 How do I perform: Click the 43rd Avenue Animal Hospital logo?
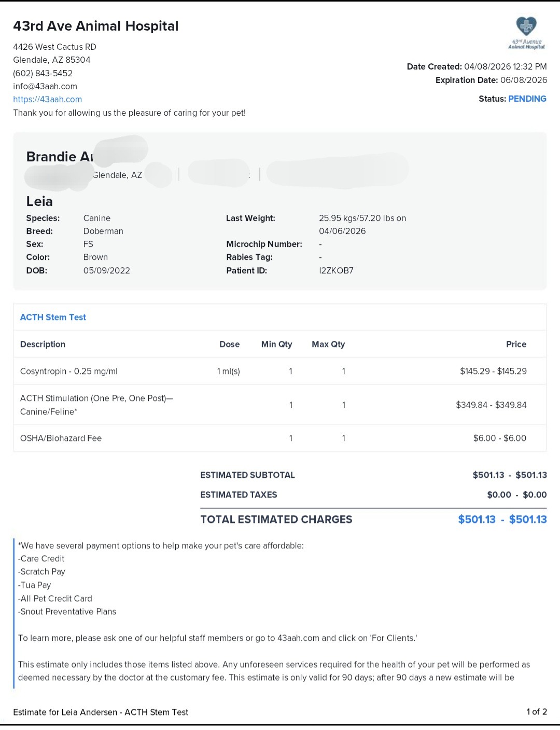pyautogui.click(x=526, y=33)
